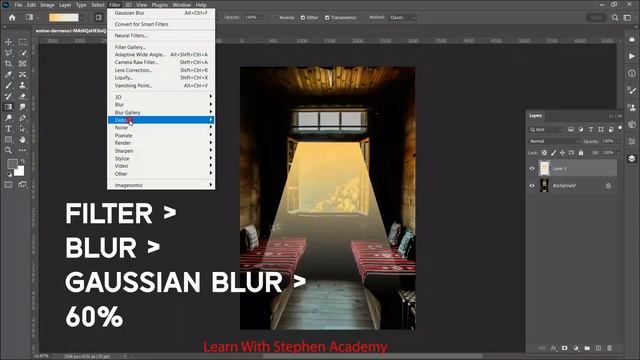Click the gradient preview swatch in options bar
The image size is (640, 360).
pos(63,18)
